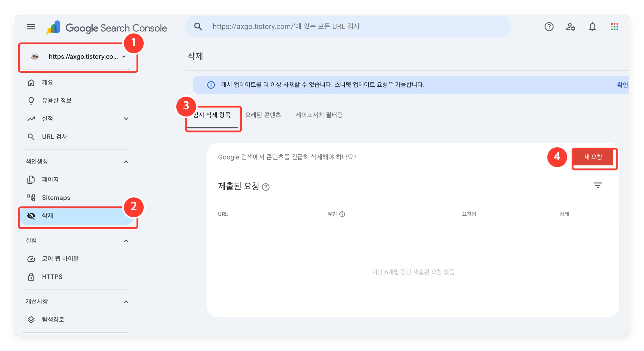The width and height of the screenshot is (644, 351).
Task: Click the 새 요청 button
Action: [x=593, y=157]
